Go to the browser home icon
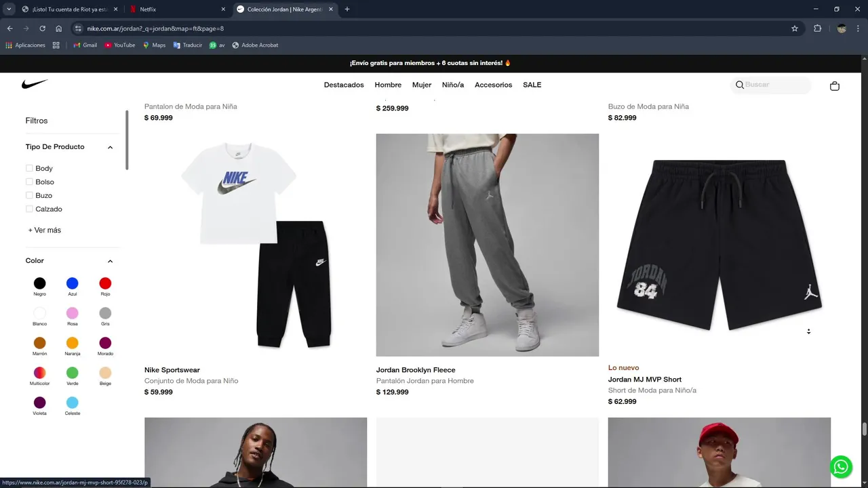Image resolution: width=868 pixels, height=488 pixels. coord(58,28)
